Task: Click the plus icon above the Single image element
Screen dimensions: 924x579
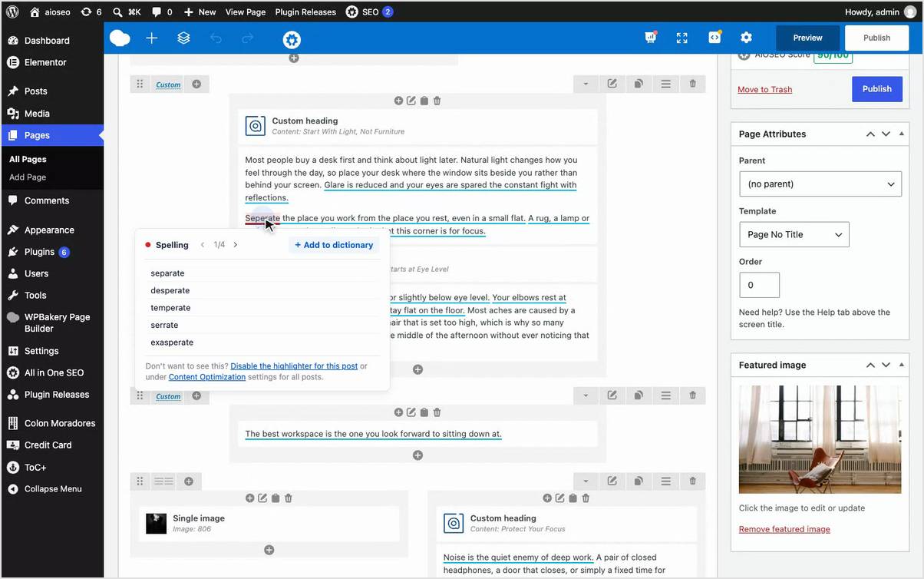Action: (249, 498)
